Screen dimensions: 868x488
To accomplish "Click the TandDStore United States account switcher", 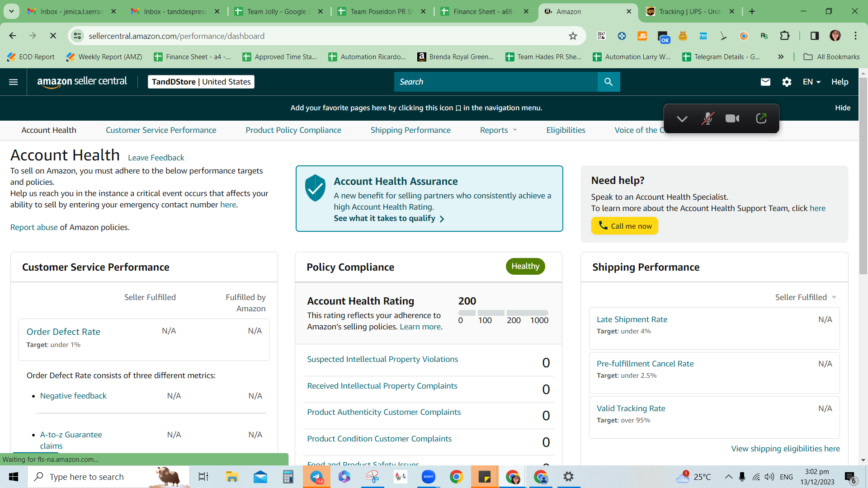I will coord(201,82).
